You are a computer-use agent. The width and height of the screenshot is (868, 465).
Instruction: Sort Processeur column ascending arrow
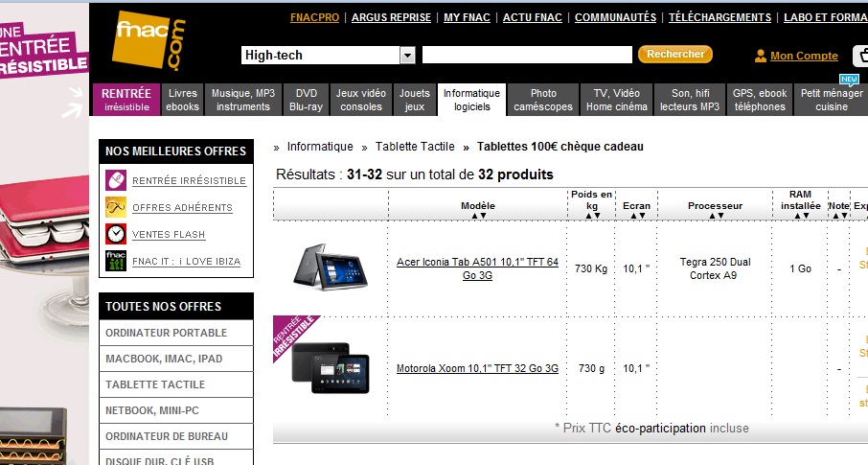coord(712,216)
